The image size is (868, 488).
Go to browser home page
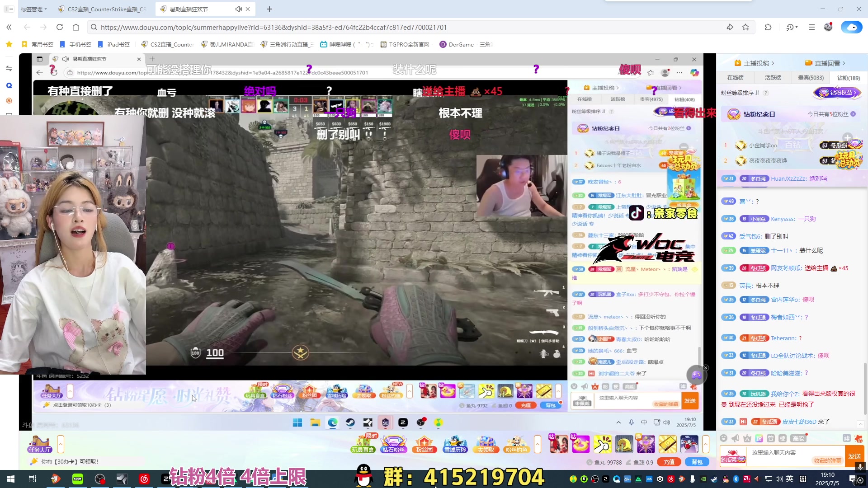76,27
